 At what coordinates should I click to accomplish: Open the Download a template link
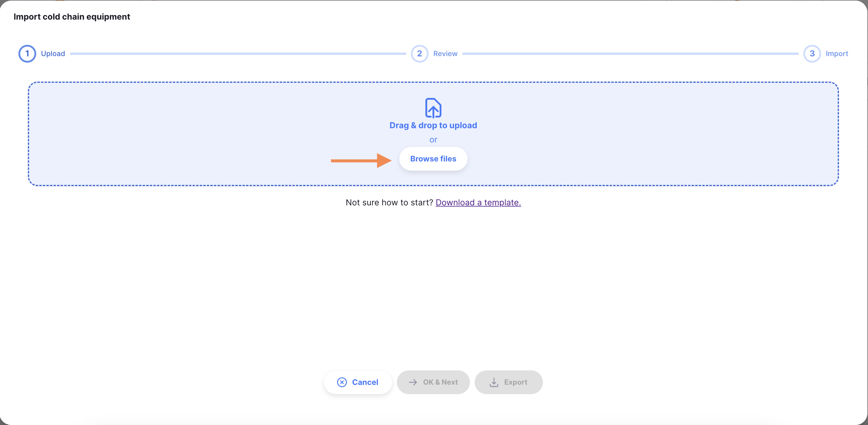(x=478, y=202)
